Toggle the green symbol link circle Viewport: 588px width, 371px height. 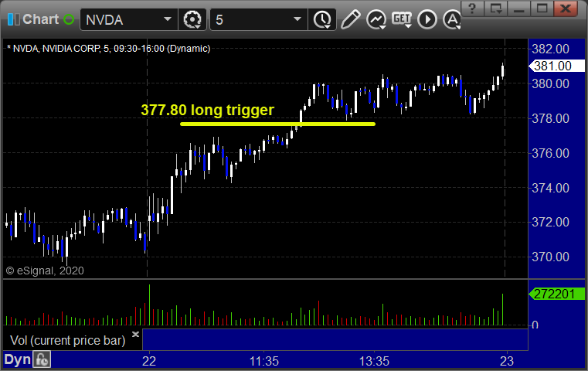click(69, 19)
